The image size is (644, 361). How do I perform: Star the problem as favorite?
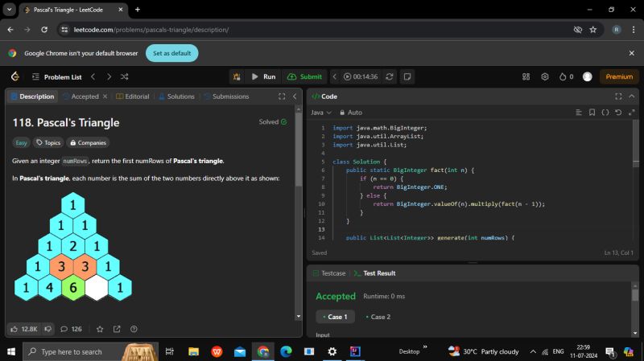pos(100,329)
